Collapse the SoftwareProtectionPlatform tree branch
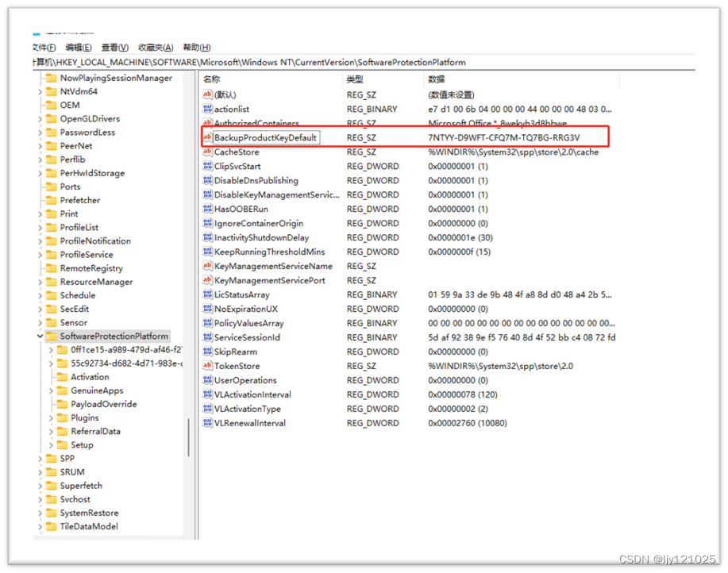 coord(38,336)
